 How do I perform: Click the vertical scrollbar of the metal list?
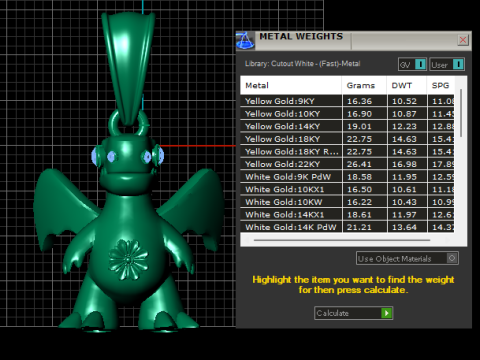coord(461,113)
